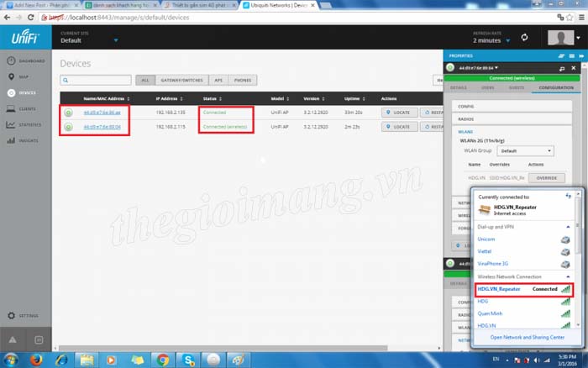588x368 pixels.
Task: Open Skype from the taskbar
Action: [187, 360]
